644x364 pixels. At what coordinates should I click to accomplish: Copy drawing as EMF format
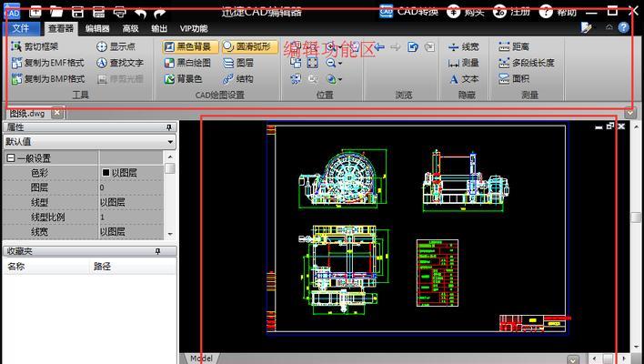[x=47, y=63]
